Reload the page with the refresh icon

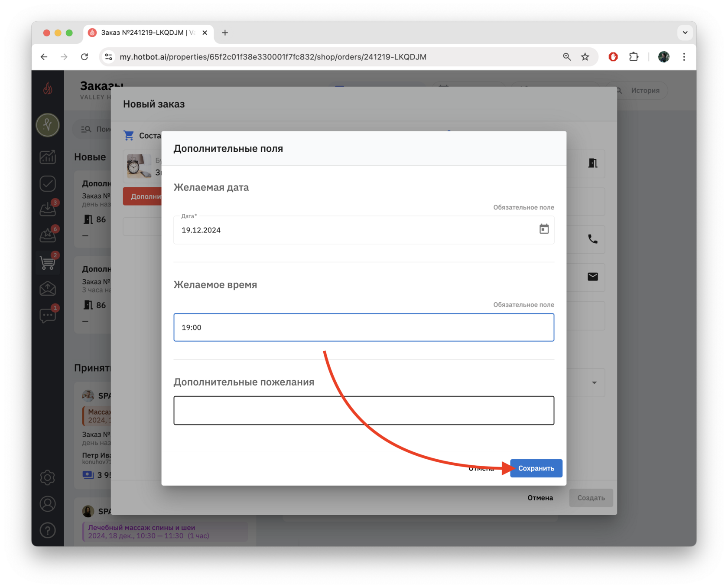84,57
